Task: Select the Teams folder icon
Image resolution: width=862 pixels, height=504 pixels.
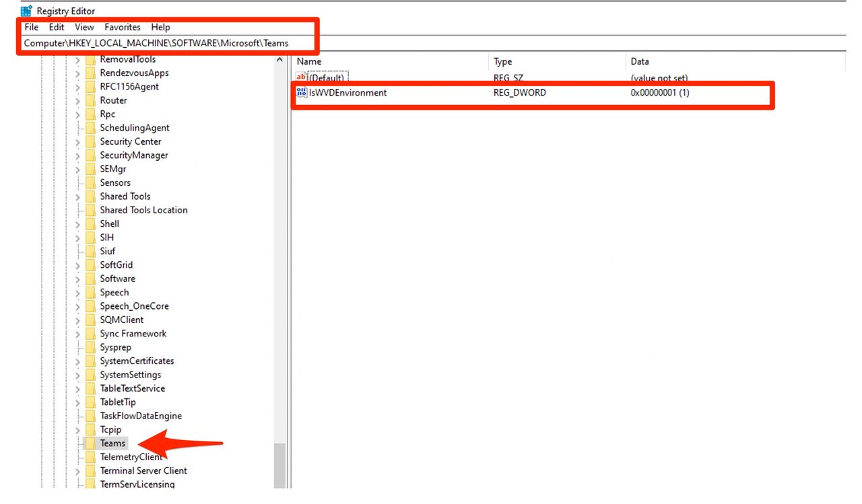Action: tap(90, 443)
